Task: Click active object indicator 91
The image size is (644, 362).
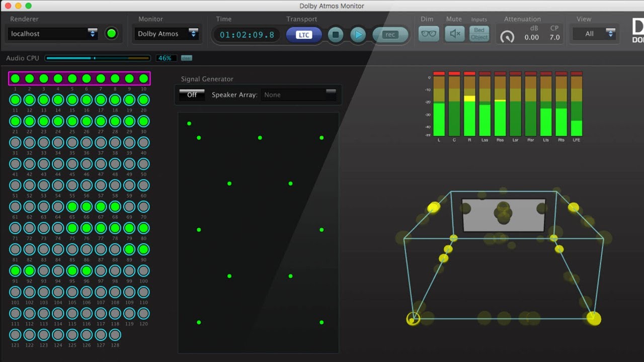Action: (x=15, y=270)
